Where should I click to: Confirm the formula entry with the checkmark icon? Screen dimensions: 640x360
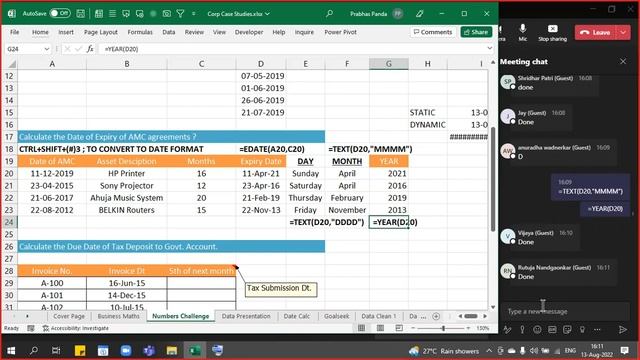coord(78,49)
